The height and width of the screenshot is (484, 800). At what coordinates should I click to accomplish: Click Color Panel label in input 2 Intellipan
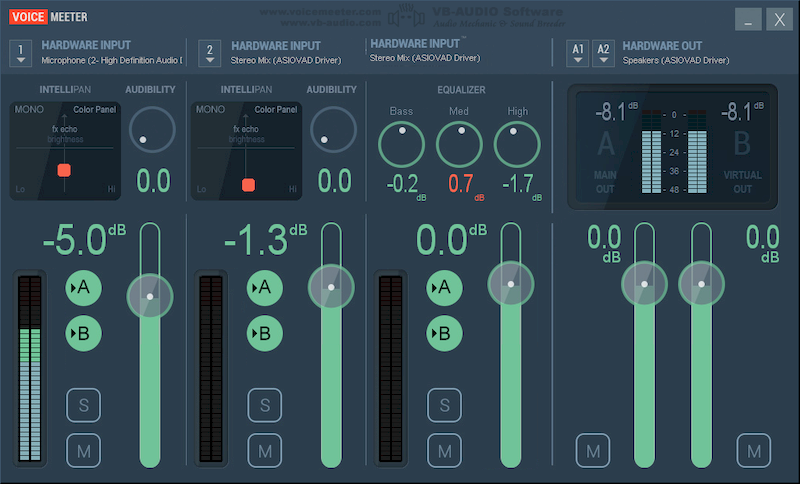point(276,109)
